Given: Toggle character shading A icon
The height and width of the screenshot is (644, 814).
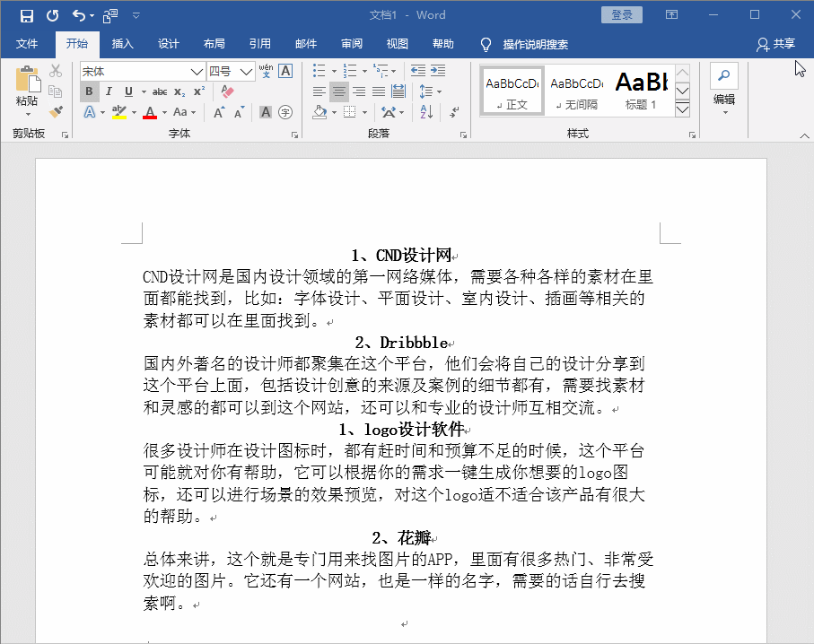Looking at the screenshot, I should click(x=266, y=112).
